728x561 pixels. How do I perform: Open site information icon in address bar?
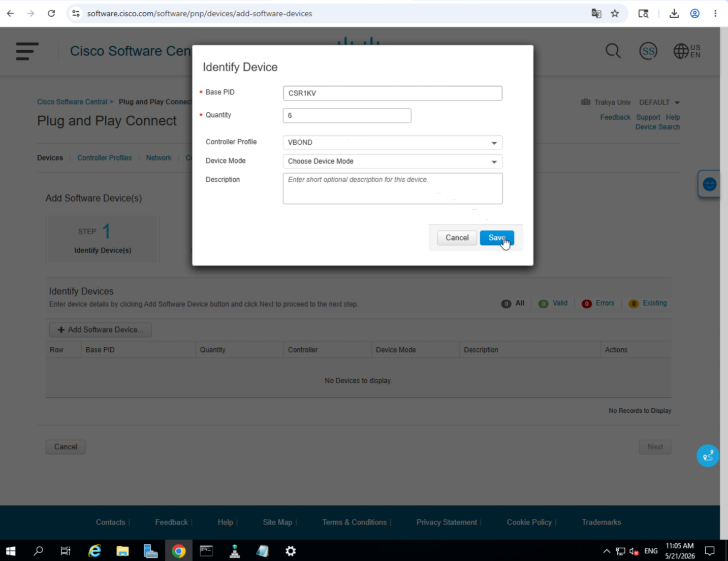[76, 14]
